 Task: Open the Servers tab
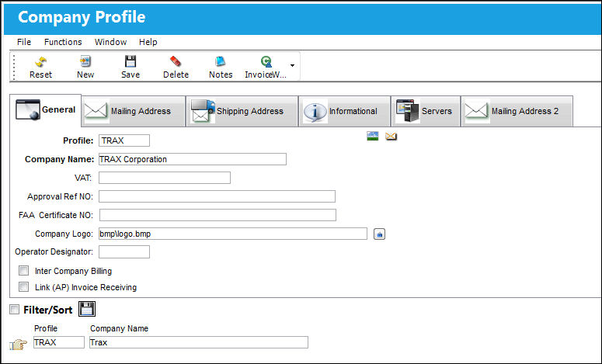click(426, 111)
